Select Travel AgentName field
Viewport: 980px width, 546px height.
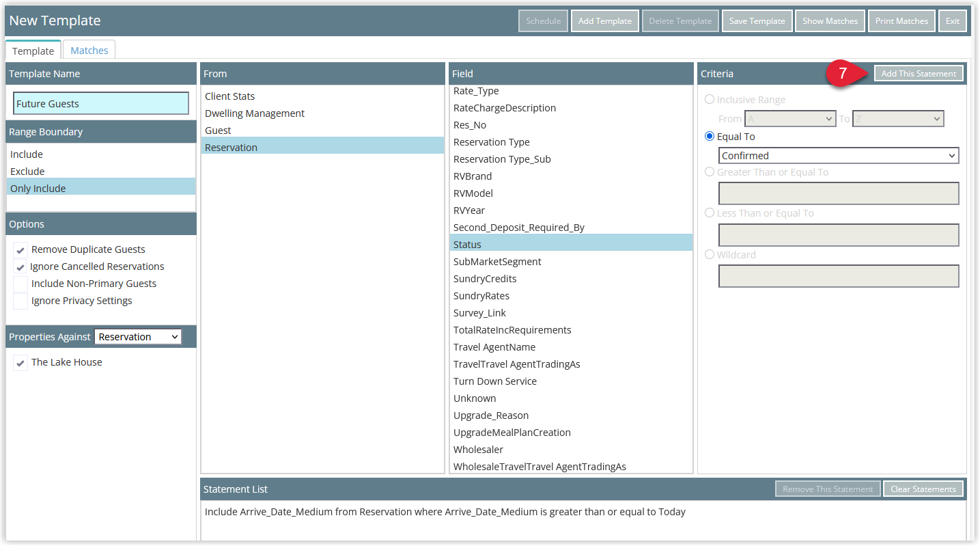pos(571,347)
